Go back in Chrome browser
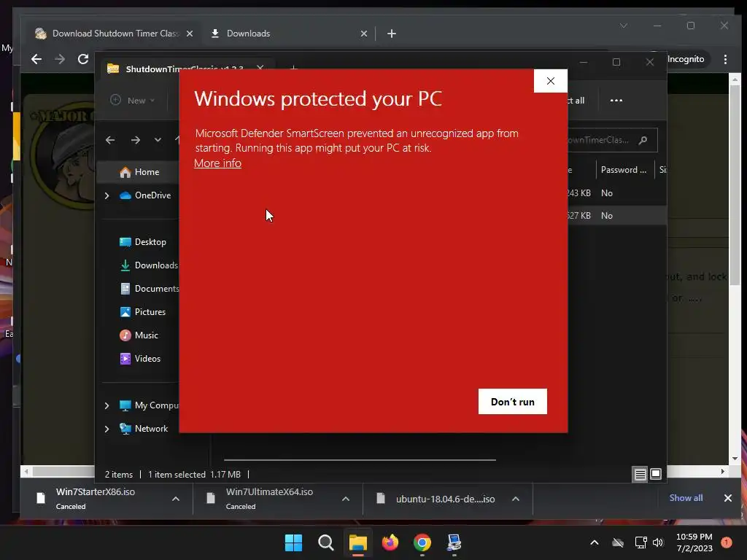The height and width of the screenshot is (560, 747). [36, 59]
